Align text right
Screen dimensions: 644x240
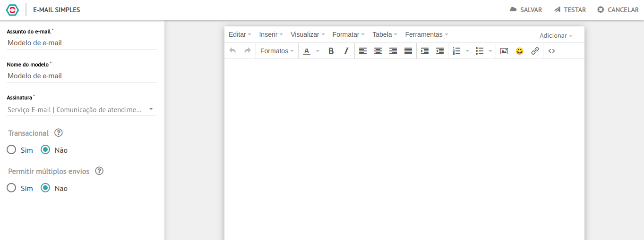pos(393,51)
